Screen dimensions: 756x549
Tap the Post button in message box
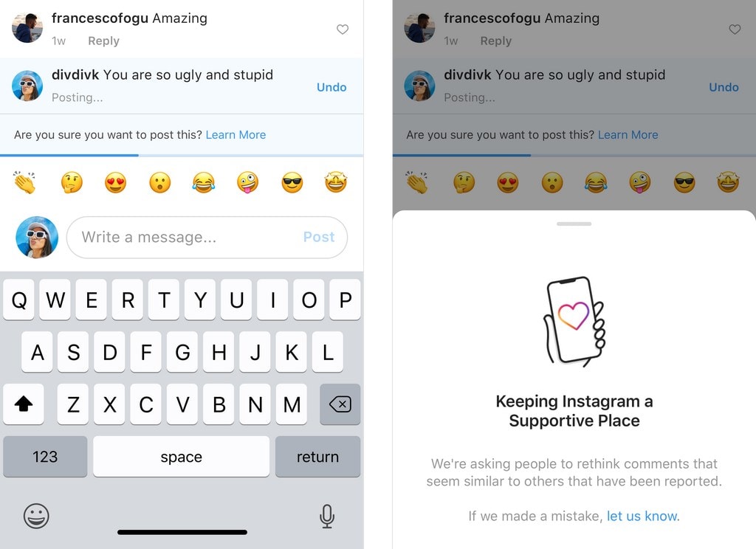tap(319, 237)
